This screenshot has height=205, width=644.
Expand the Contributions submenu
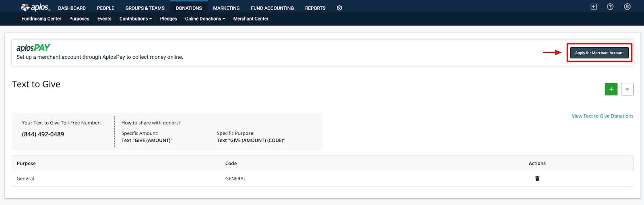136,19
